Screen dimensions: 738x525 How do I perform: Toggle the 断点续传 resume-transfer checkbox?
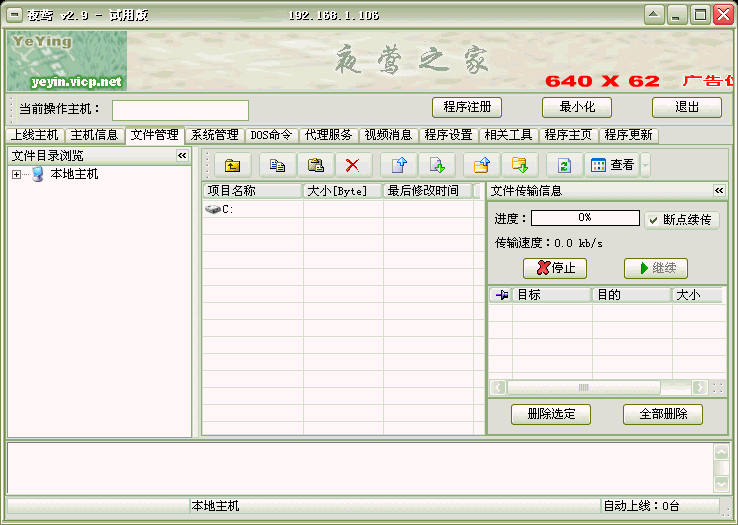(654, 220)
